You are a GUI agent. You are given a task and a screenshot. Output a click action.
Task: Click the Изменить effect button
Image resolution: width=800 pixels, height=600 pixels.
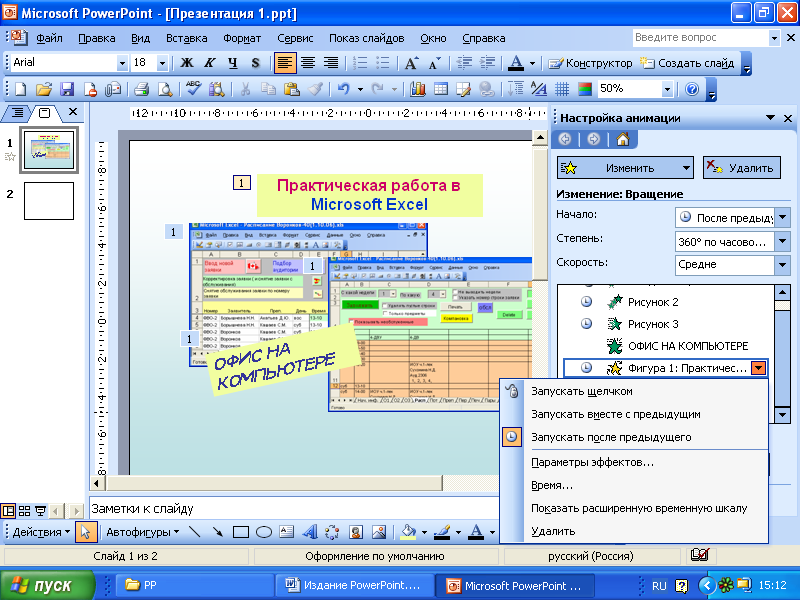(625, 168)
